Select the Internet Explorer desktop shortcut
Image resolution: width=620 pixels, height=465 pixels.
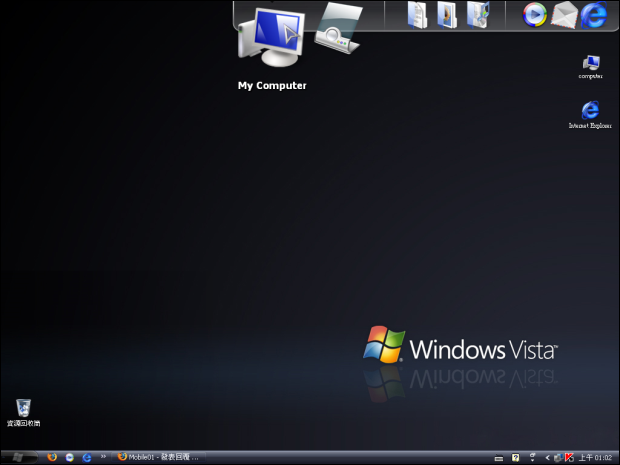tap(590, 115)
